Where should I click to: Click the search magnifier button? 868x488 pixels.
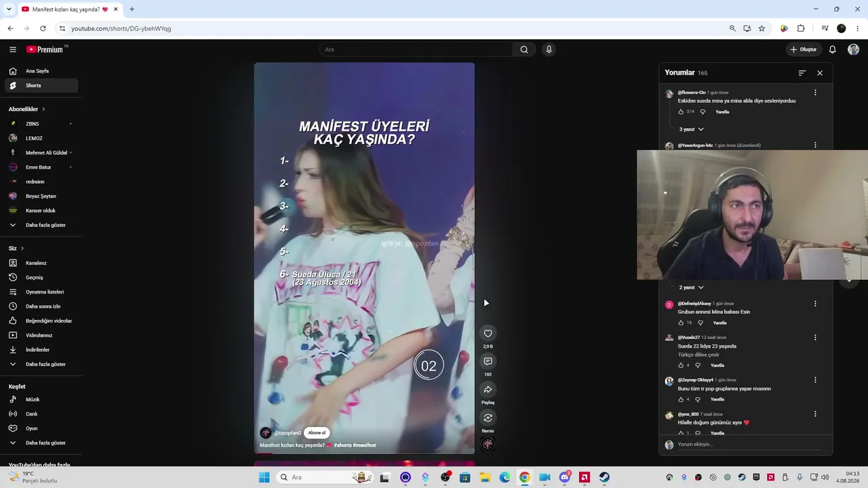click(x=524, y=49)
